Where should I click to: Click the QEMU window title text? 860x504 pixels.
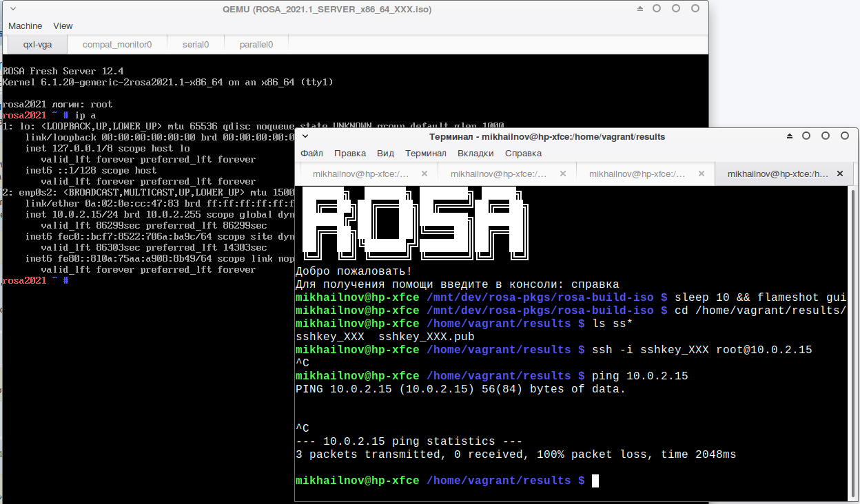tap(327, 10)
